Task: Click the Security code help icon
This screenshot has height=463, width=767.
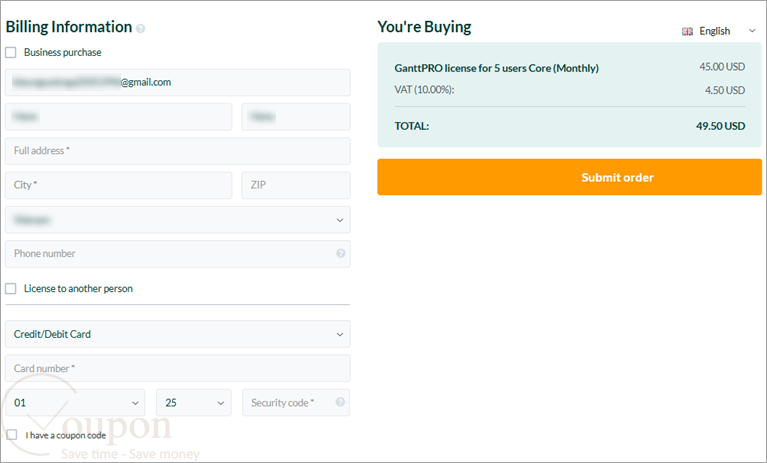Action: (340, 402)
